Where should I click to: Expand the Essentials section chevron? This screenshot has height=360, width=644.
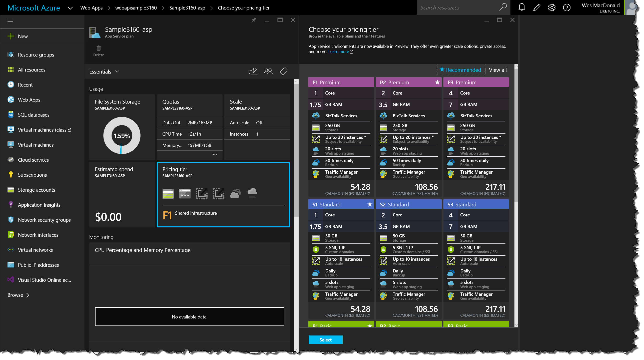pos(117,72)
